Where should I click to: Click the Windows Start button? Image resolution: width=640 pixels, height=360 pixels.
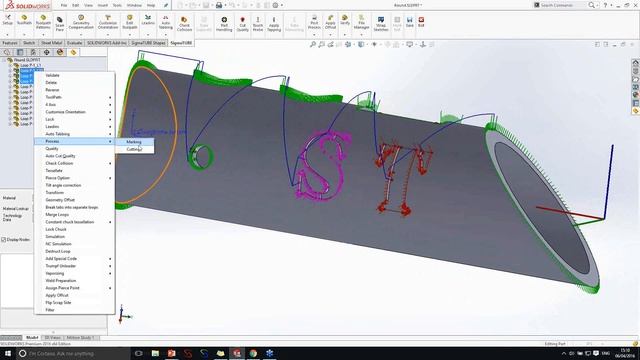8,353
